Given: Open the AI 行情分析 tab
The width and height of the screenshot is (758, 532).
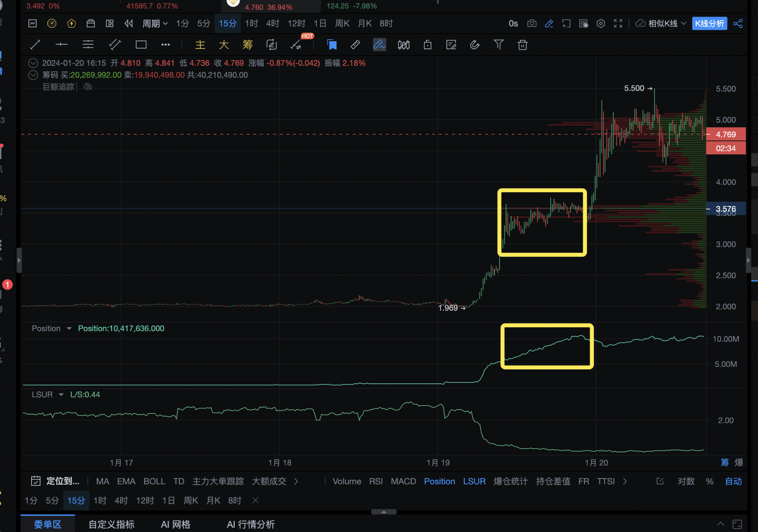Looking at the screenshot, I should [251, 524].
